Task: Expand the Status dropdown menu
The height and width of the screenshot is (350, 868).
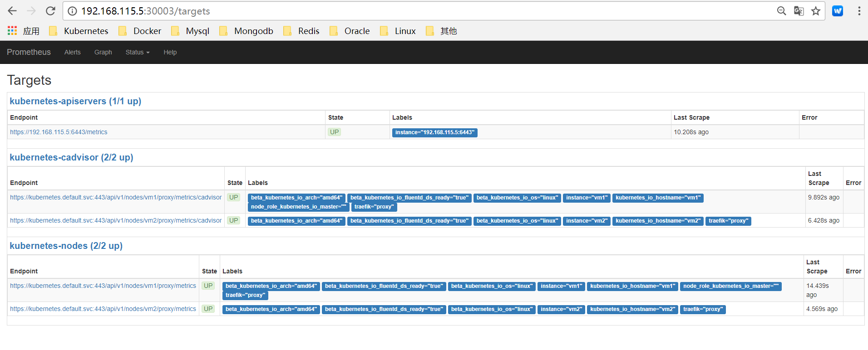Action: click(138, 52)
